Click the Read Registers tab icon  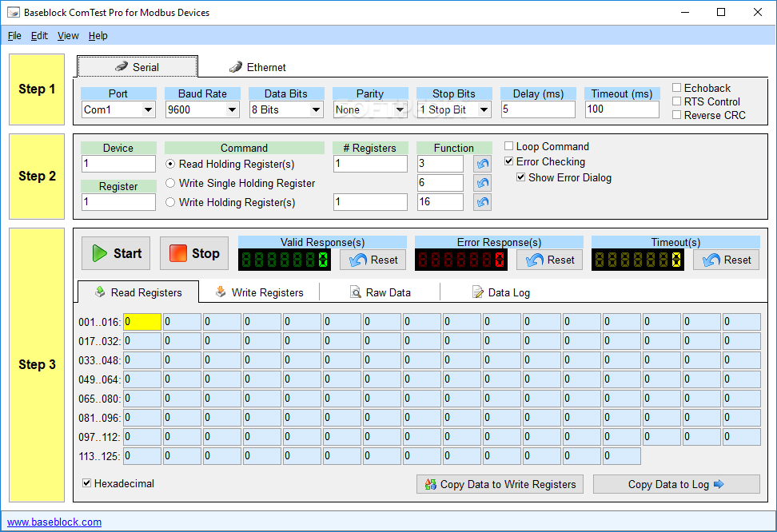point(100,292)
